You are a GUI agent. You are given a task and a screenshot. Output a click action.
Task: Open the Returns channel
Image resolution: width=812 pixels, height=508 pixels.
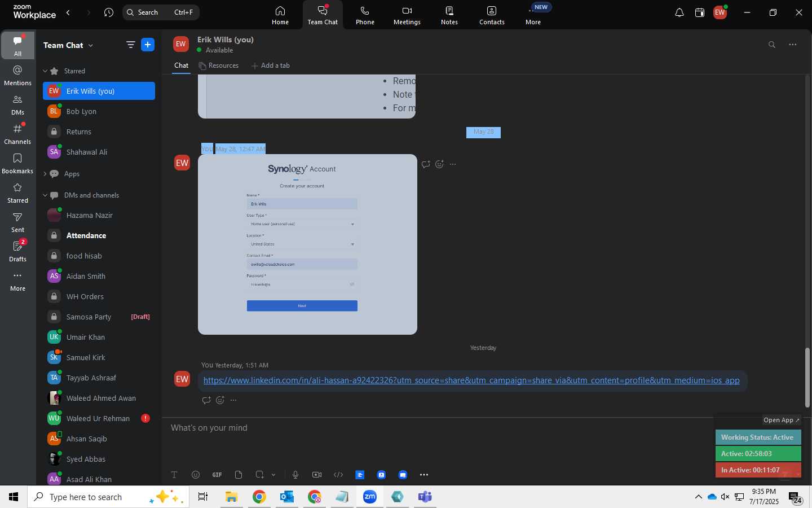point(99,132)
